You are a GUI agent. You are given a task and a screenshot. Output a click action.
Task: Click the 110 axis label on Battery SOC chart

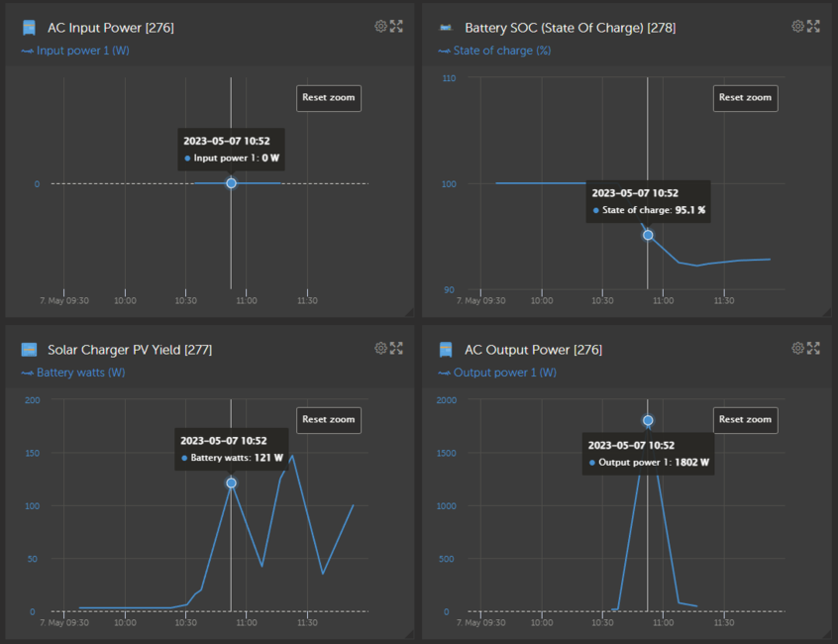coord(449,78)
